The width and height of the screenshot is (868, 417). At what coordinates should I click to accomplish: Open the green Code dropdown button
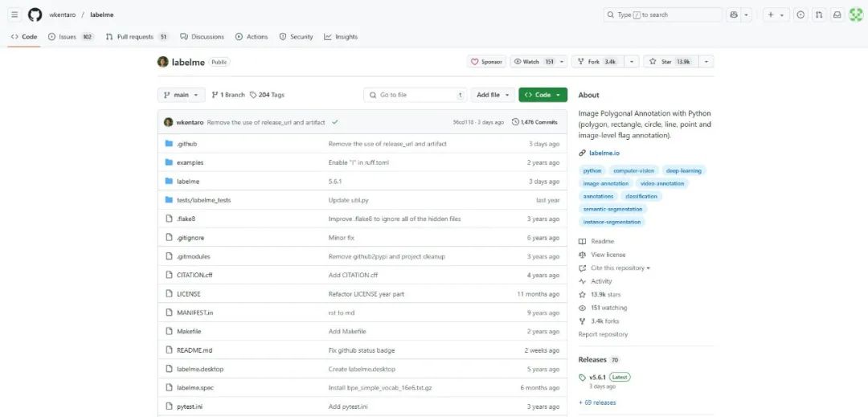542,95
